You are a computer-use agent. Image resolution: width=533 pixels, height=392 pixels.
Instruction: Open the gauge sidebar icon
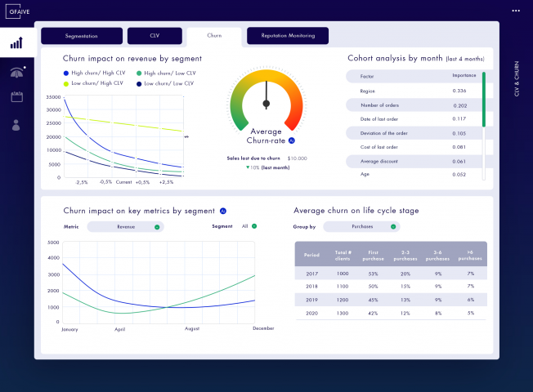17,73
